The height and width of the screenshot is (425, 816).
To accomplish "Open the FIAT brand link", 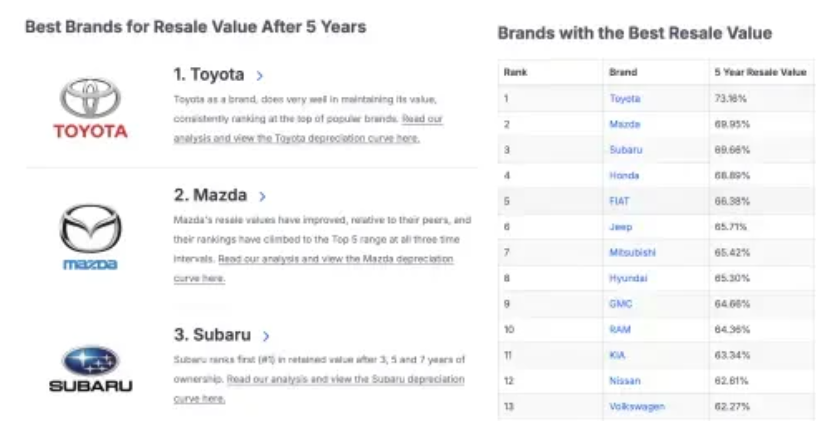I will pyautogui.click(x=620, y=201).
